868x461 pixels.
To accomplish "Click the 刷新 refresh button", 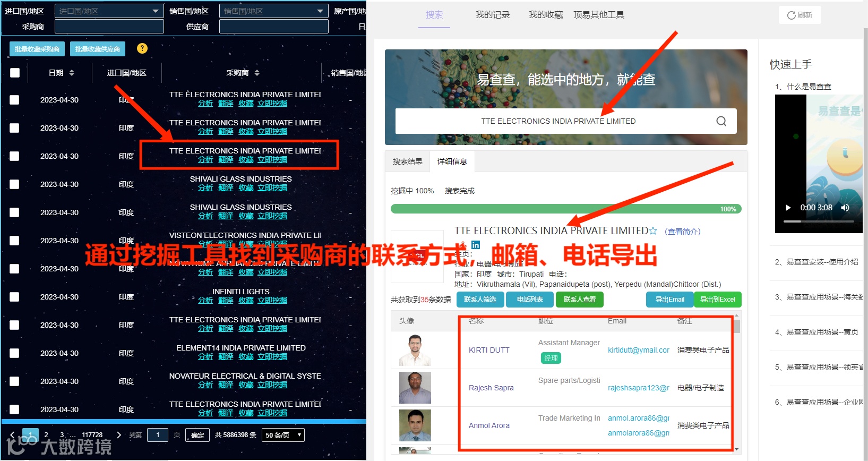I will pos(800,15).
